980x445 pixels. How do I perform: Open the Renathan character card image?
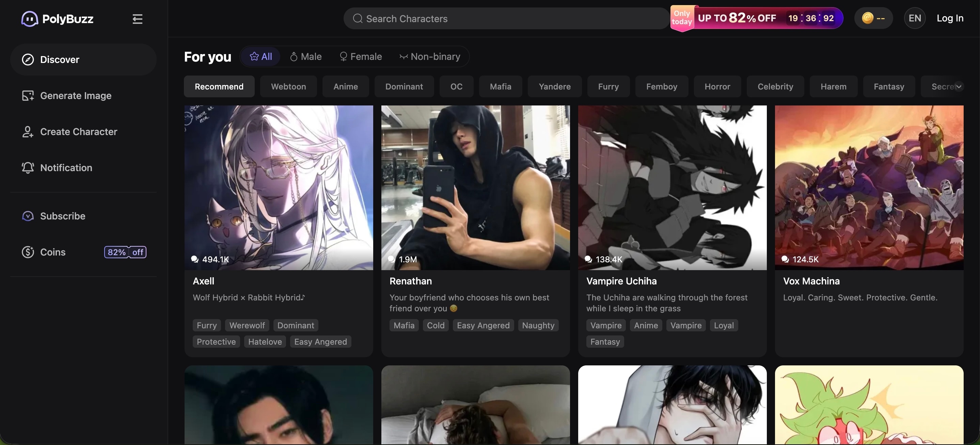coord(475,188)
